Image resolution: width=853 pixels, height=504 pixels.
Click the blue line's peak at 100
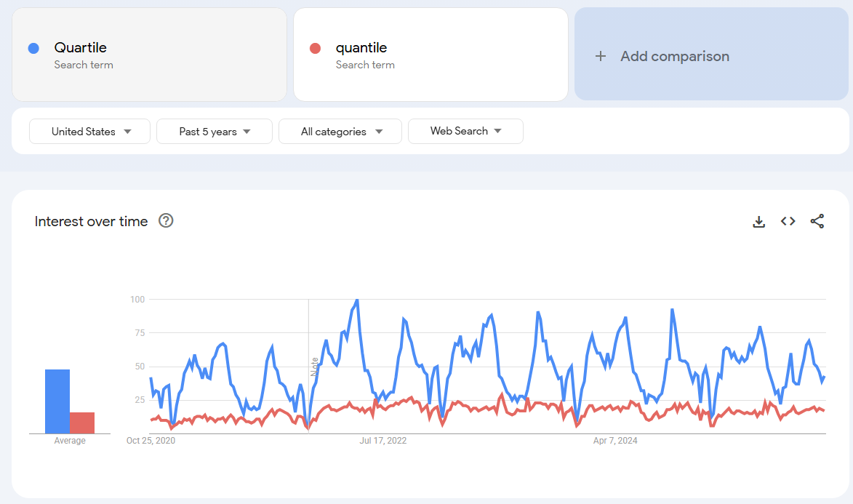[356, 300]
